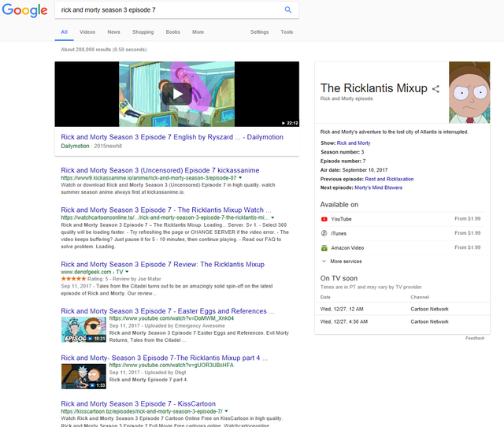Click the Dailymotion source label
This screenshot has width=504, height=427.
[x=75, y=146]
